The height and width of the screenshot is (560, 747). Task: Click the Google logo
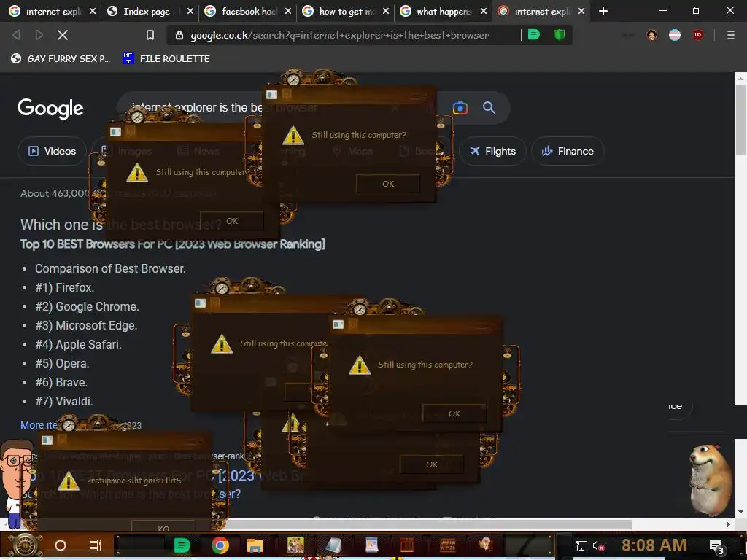click(x=50, y=109)
